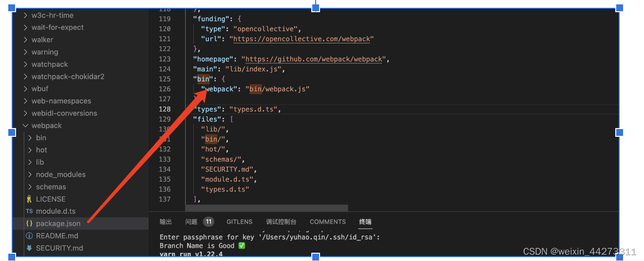Click the "files" key on line 129
This screenshot has height=261, width=644.
(x=207, y=119)
